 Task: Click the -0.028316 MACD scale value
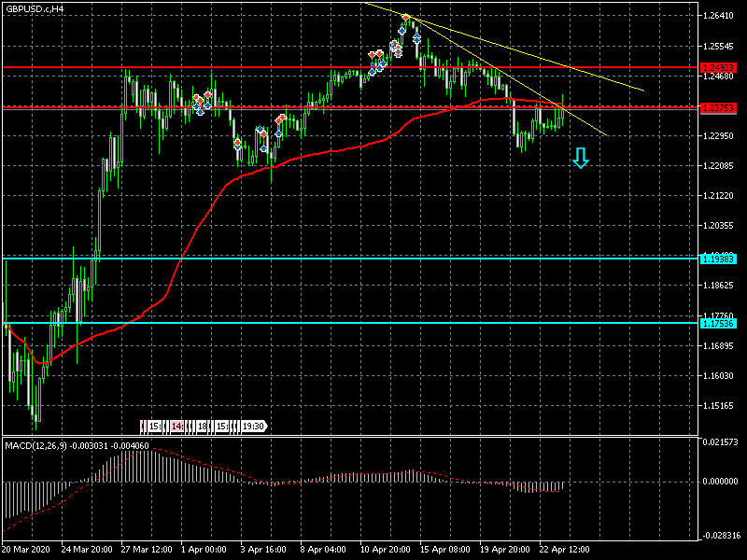(720, 535)
